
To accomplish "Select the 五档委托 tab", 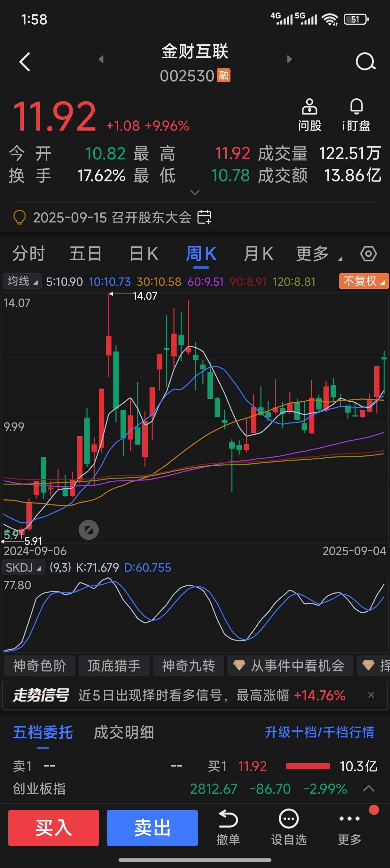I will [43, 732].
